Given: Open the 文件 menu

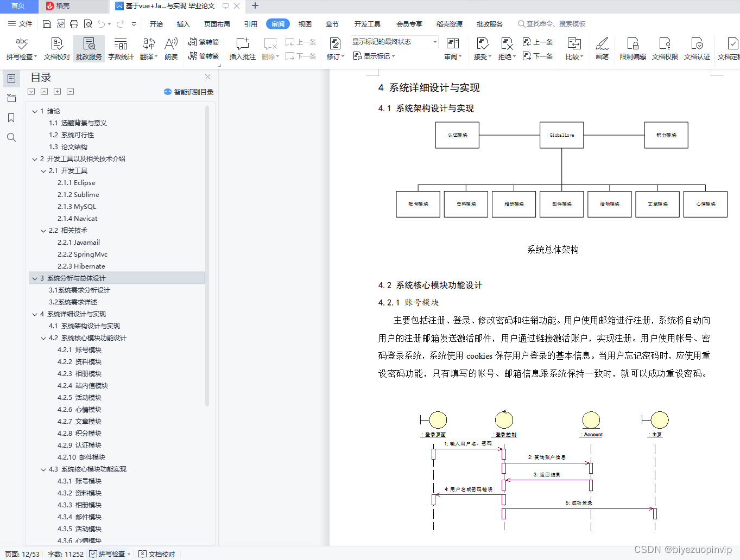Looking at the screenshot, I should tap(20, 24).
